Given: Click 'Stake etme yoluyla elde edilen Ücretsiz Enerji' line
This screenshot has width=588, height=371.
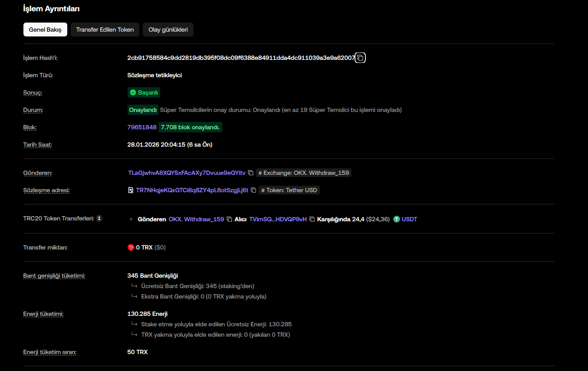Looking at the screenshot, I should pos(216,324).
